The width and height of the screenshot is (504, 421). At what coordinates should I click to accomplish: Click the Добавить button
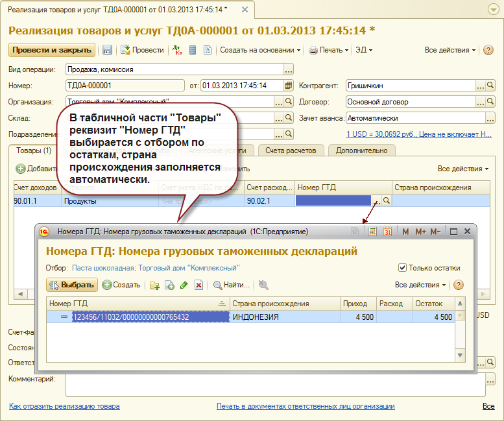pos(37,169)
